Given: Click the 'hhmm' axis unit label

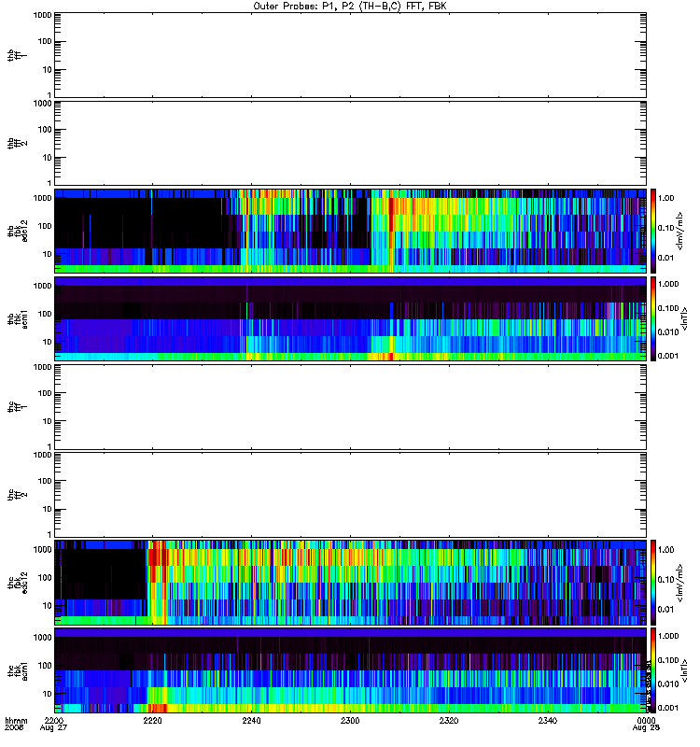Looking at the screenshot, I should coord(16,721).
